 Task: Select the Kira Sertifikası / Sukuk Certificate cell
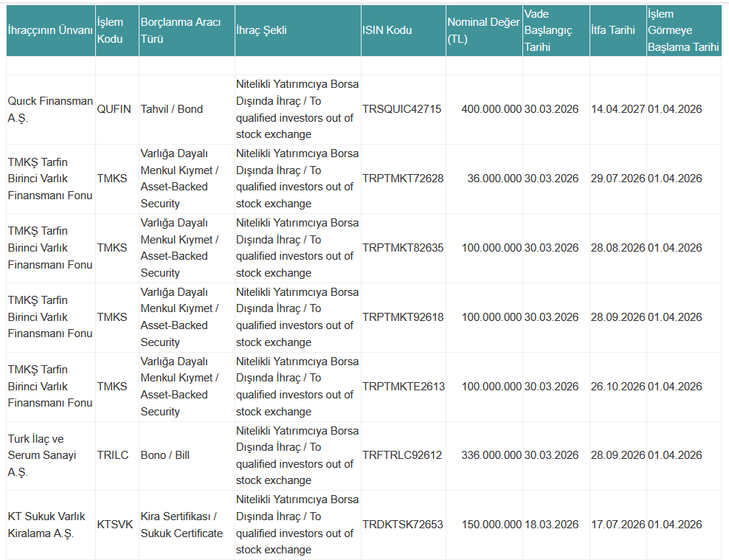[182, 525]
